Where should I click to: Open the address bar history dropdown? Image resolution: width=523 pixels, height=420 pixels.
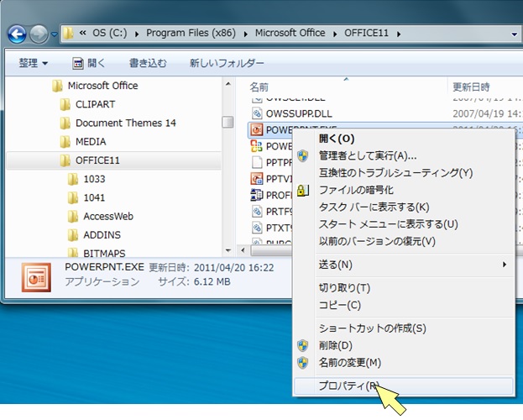(515, 34)
